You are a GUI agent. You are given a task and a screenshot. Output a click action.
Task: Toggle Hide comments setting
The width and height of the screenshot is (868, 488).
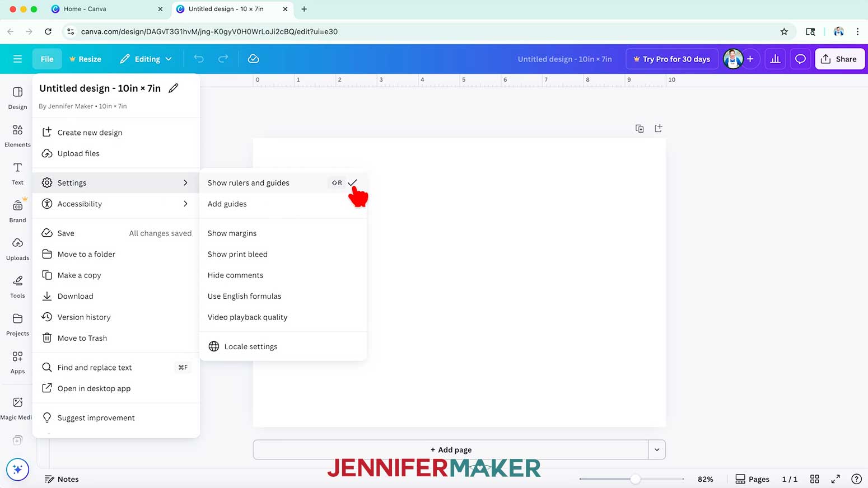283,275
